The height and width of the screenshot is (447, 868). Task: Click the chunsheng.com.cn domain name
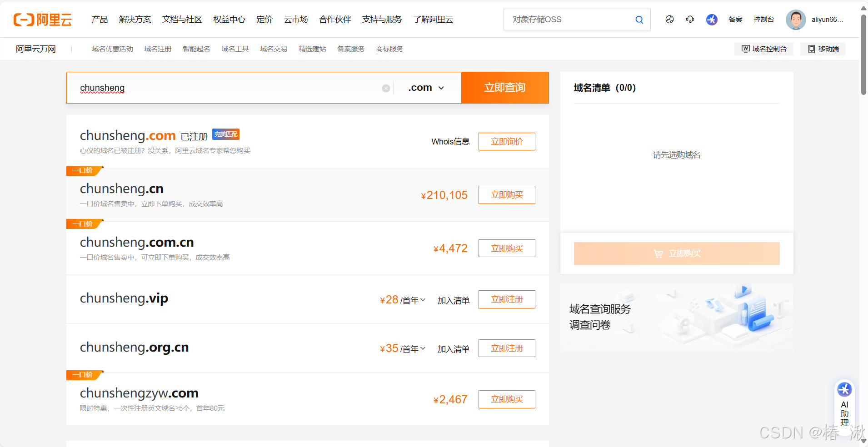coord(137,242)
